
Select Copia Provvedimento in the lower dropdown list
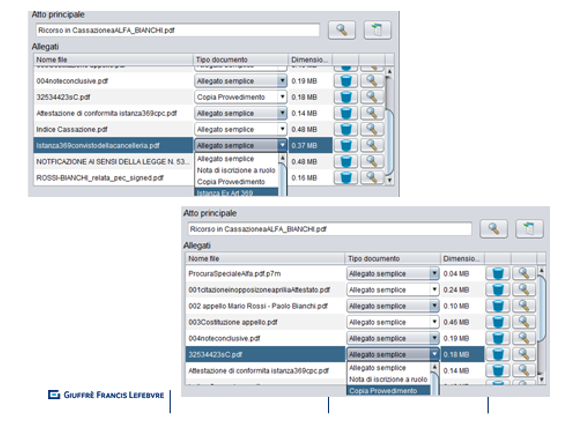(x=388, y=391)
